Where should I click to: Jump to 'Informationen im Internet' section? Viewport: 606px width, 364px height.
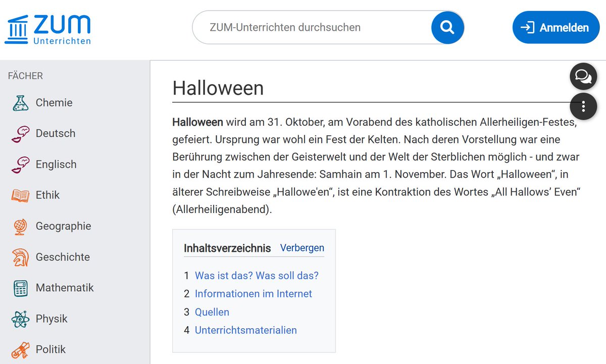[x=254, y=293]
